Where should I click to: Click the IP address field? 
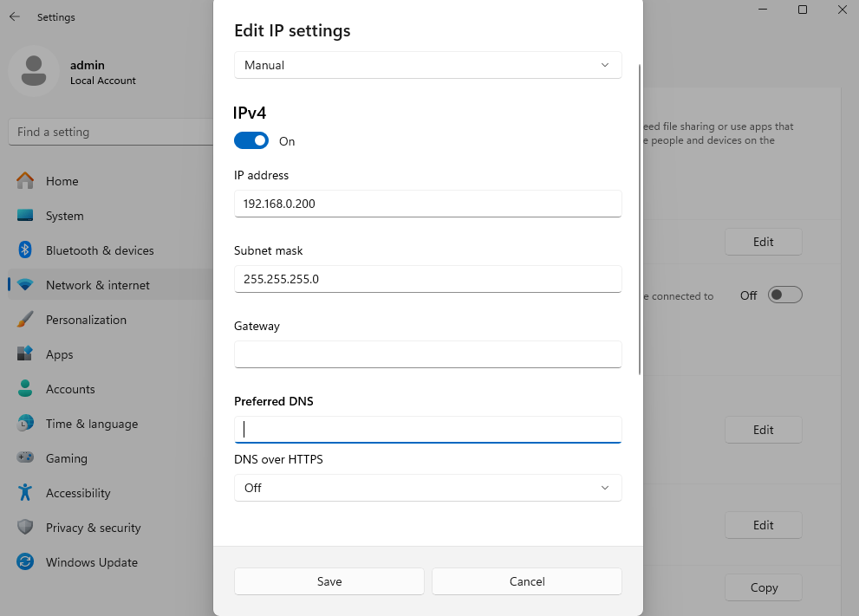coord(428,204)
